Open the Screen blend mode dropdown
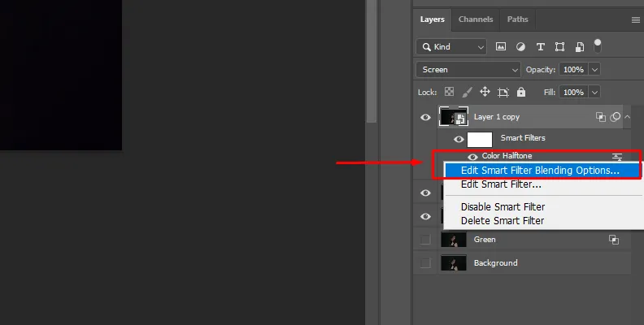Viewport: 644px width, 325px height. pyautogui.click(x=468, y=70)
